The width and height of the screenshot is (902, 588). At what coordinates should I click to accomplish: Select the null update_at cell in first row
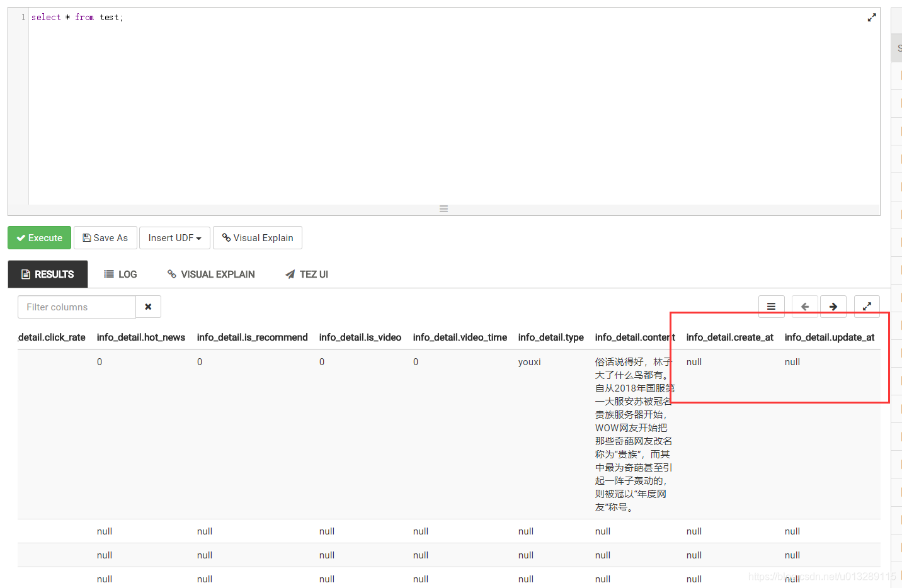pyautogui.click(x=792, y=362)
